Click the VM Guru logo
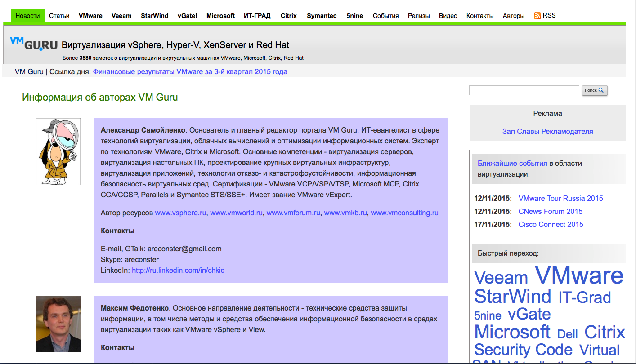Screen dimensions: 636x364 [34, 44]
